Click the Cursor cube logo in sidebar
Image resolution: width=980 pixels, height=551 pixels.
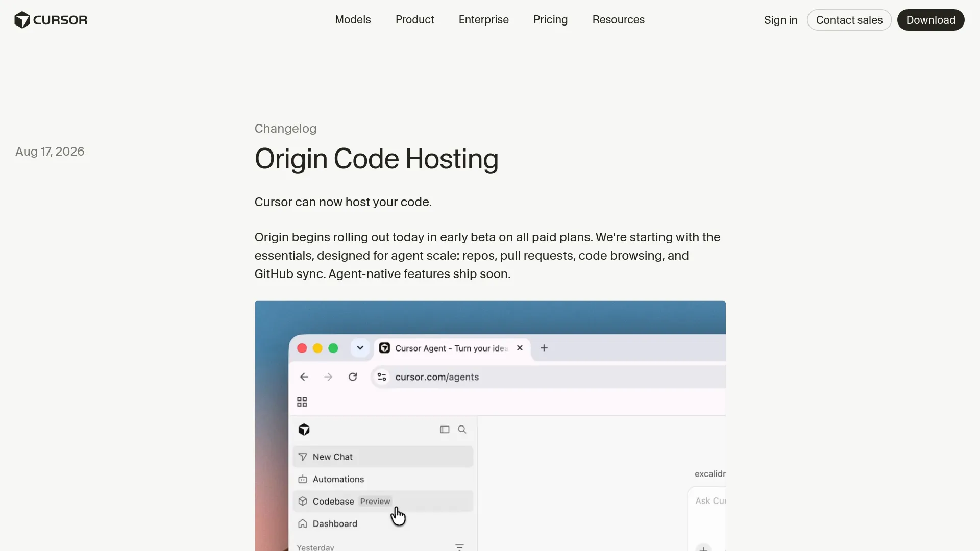coord(304,430)
